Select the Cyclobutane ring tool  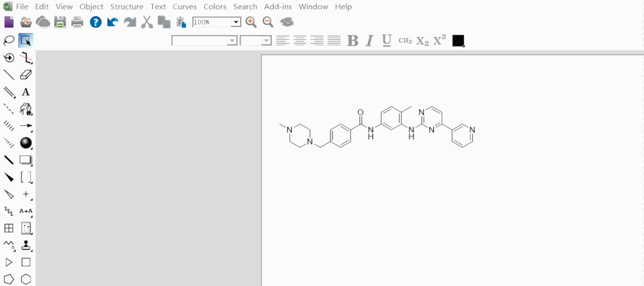[26, 262]
